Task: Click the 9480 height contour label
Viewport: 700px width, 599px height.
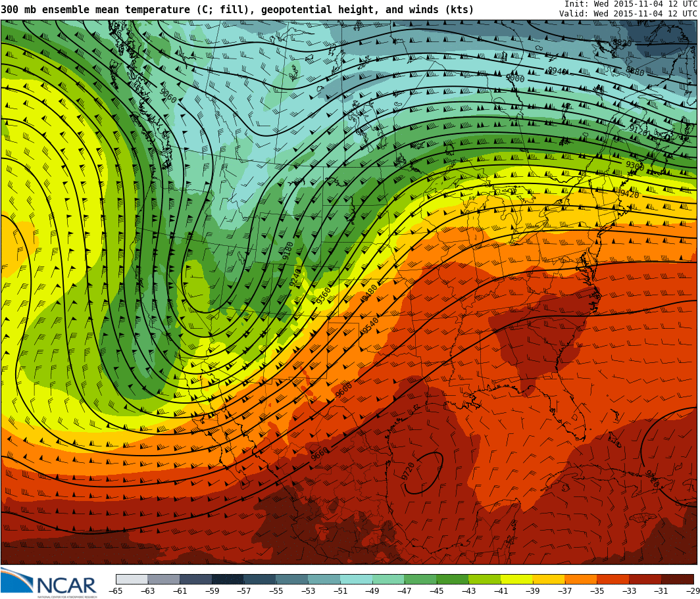Action: [368, 293]
